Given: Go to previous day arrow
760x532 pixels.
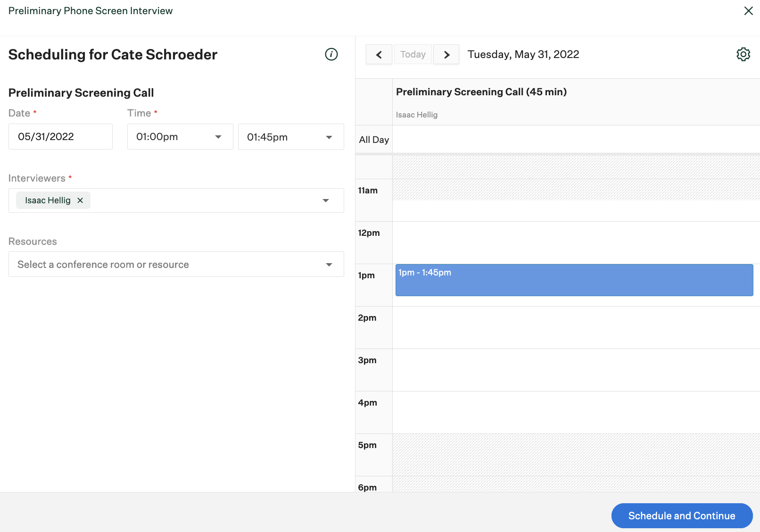Looking at the screenshot, I should (379, 55).
